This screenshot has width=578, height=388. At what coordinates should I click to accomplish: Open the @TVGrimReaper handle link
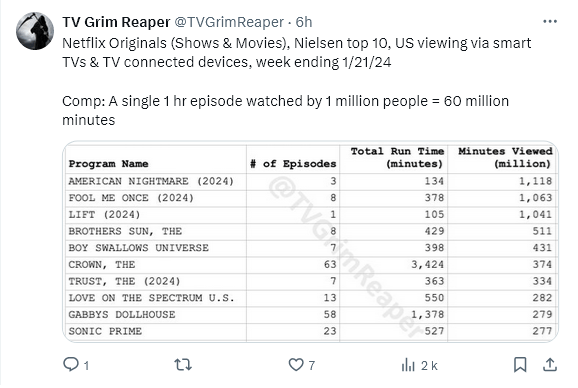tap(229, 22)
